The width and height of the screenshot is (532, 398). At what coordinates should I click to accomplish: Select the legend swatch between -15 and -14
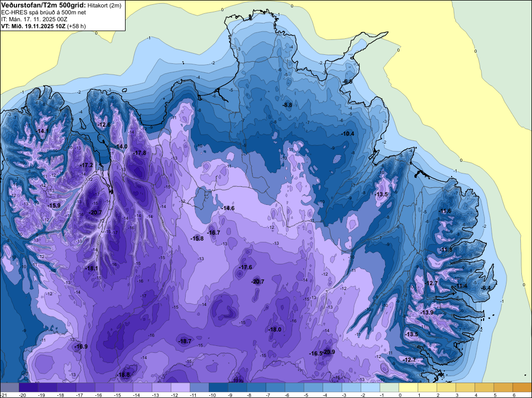[x=123, y=387]
